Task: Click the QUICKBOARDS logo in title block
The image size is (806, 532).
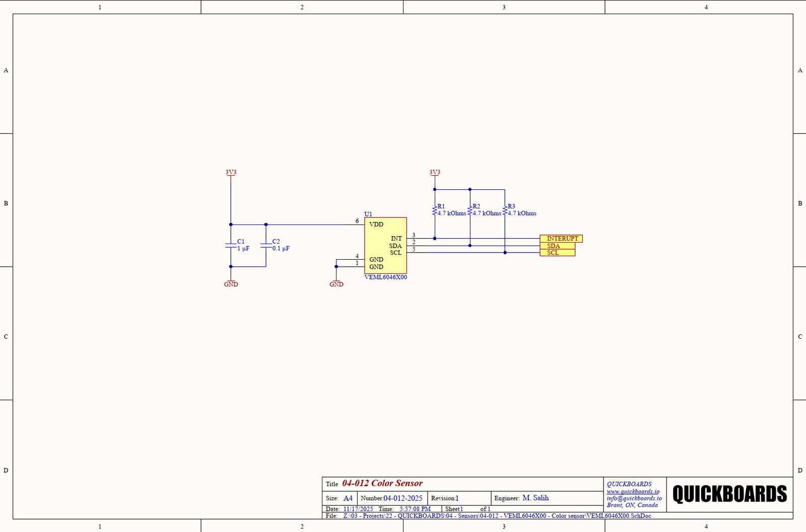Action: 729,494
